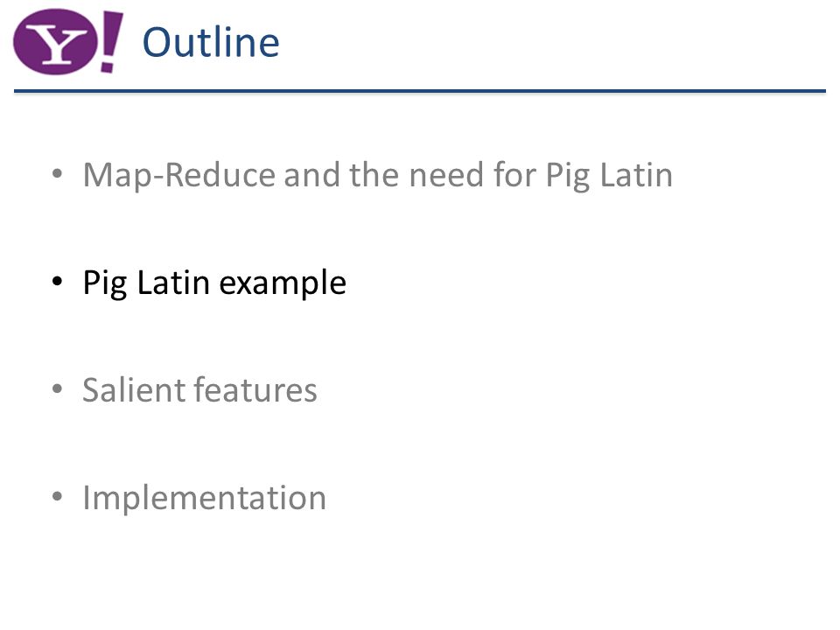840x630 pixels.
Task: Select the highlighted Pig Latin example line
Action: click(214, 283)
